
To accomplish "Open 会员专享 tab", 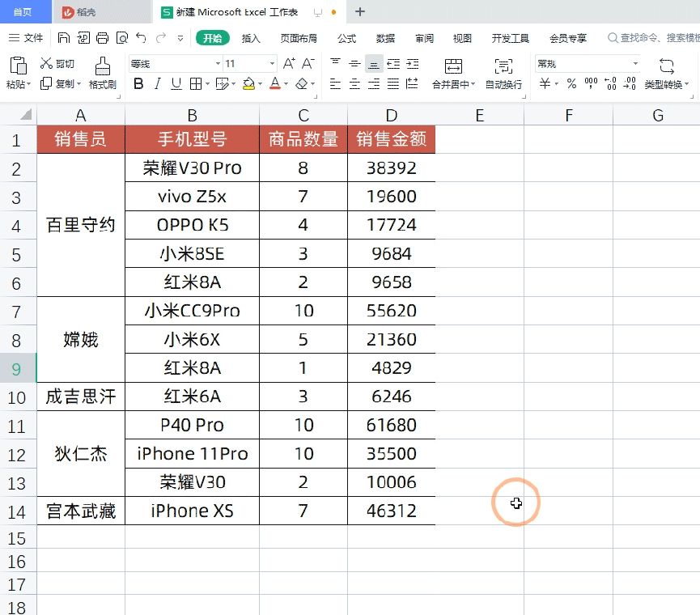I will (568, 38).
